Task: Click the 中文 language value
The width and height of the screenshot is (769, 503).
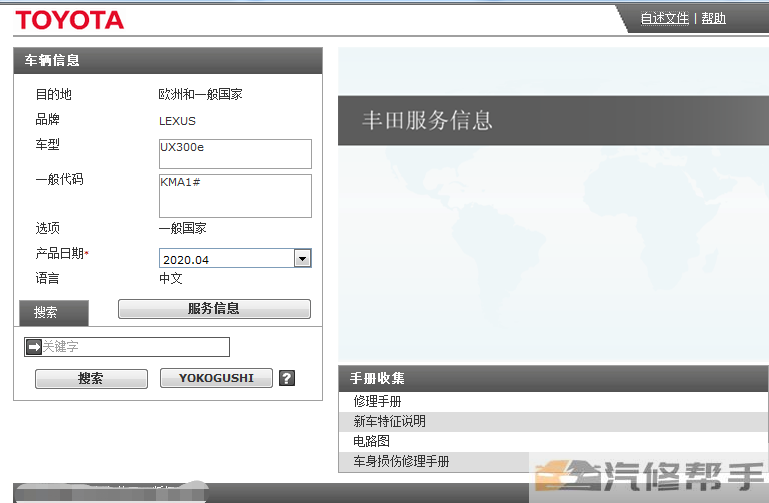Action: pos(171,278)
